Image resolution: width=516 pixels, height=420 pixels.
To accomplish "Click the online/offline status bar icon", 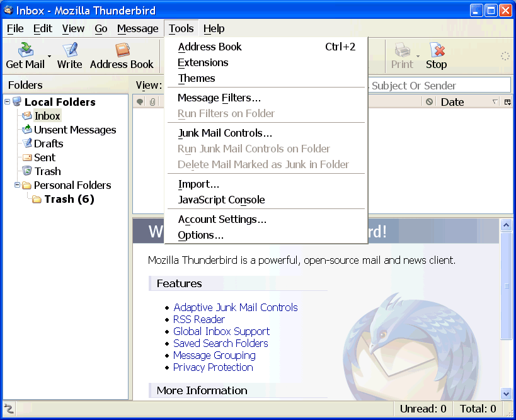I will click(9, 409).
